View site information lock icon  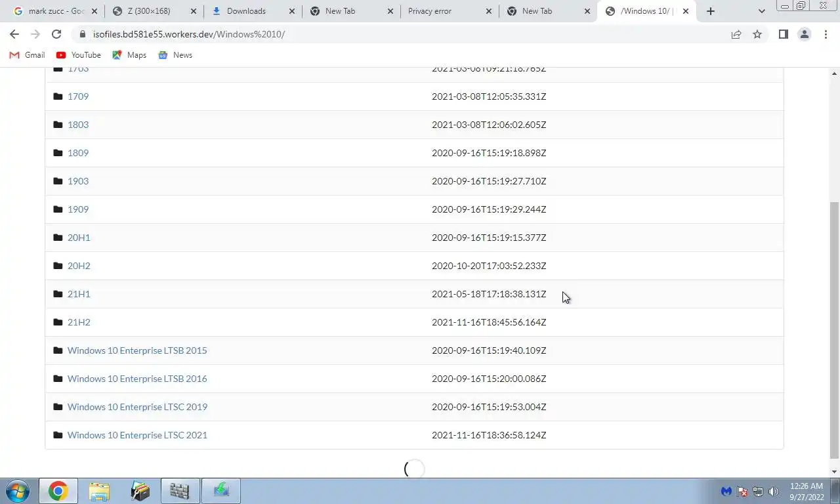pyautogui.click(x=83, y=34)
